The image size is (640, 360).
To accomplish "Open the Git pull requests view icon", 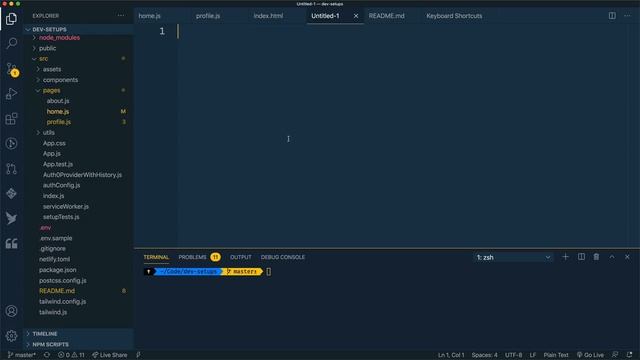I will tap(11, 169).
